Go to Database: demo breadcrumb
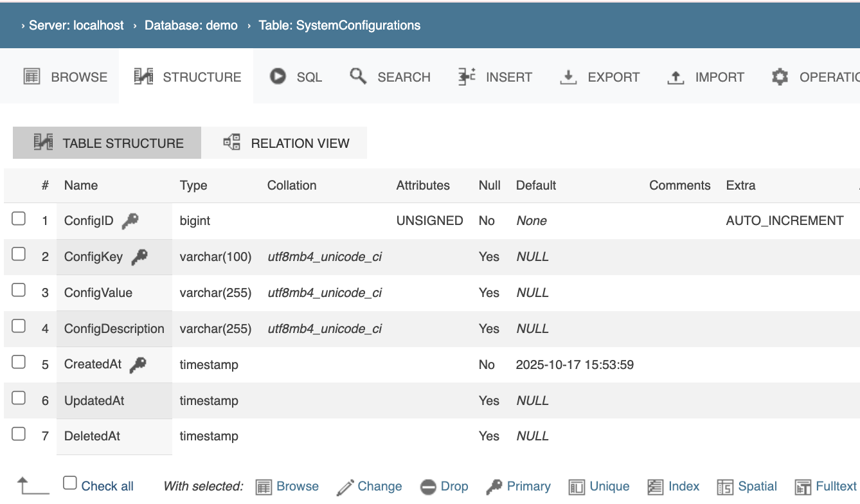 coord(190,26)
